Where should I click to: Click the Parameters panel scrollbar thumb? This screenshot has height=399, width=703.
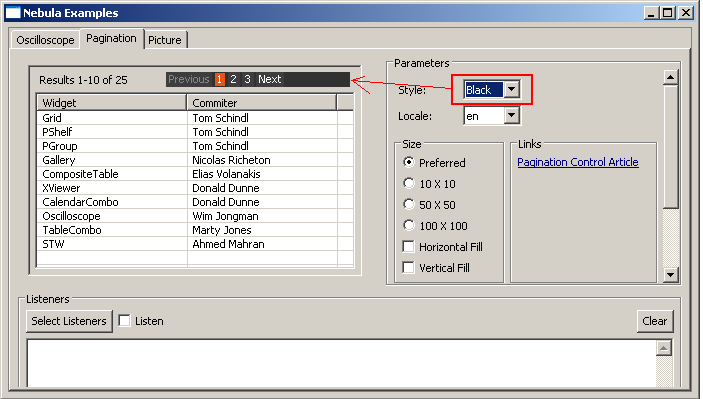click(x=670, y=147)
